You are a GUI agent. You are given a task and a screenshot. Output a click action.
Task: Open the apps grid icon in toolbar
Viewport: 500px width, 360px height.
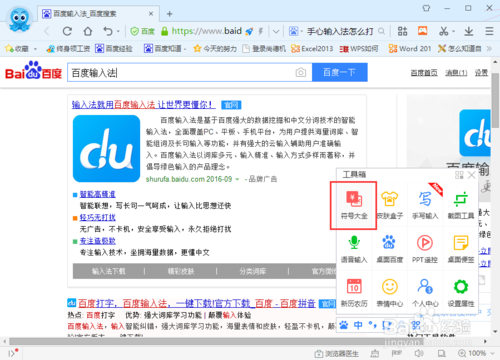pos(402,31)
